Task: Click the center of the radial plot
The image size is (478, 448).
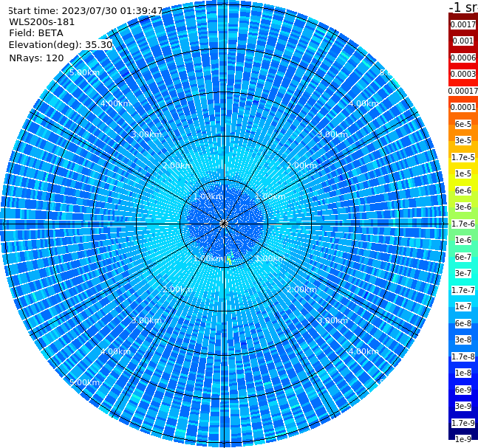Action: click(224, 224)
